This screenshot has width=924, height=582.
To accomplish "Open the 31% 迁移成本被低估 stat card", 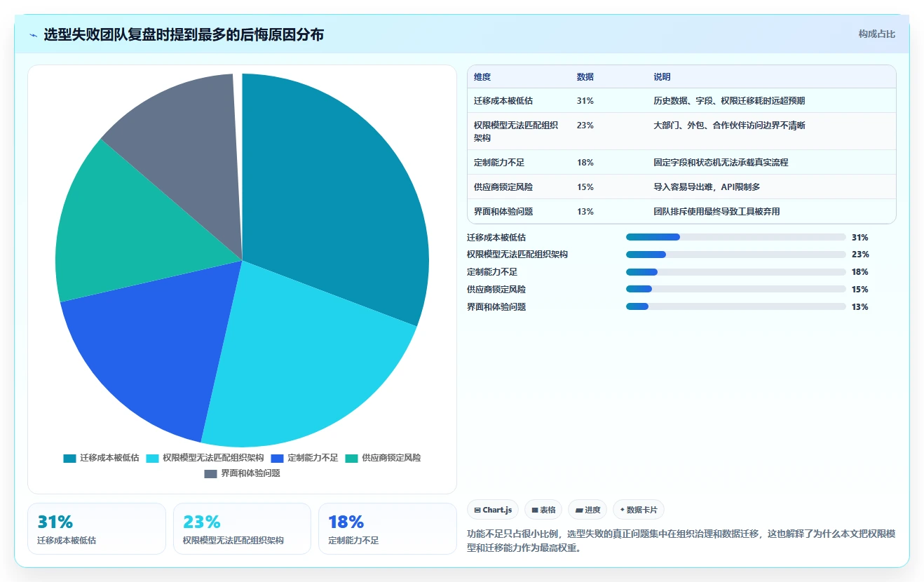I will (97, 529).
